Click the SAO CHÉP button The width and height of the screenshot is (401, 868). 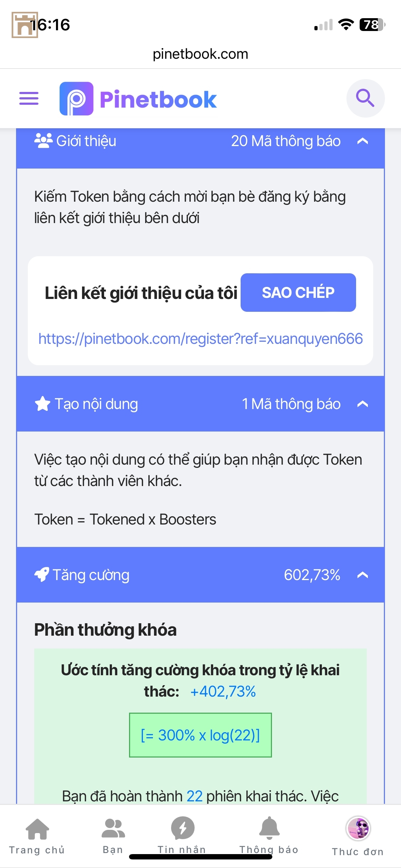[x=298, y=293]
